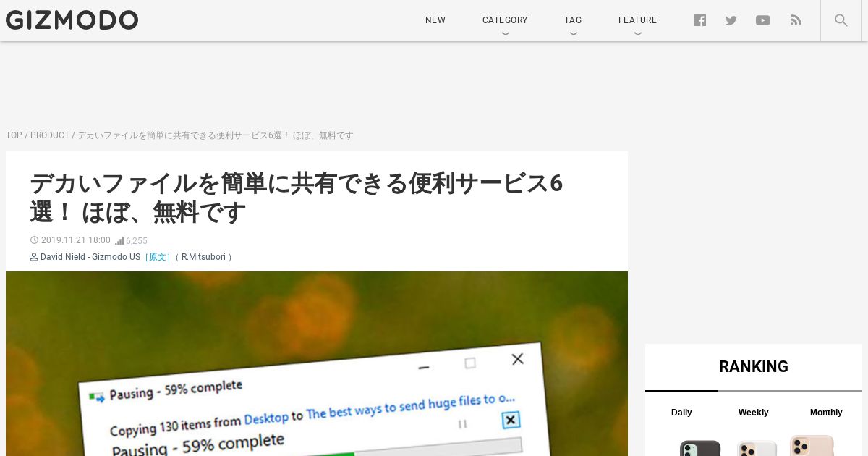Viewport: 868px width, 456px height.
Task: Expand the chevron under TAG
Action: [x=573, y=33]
